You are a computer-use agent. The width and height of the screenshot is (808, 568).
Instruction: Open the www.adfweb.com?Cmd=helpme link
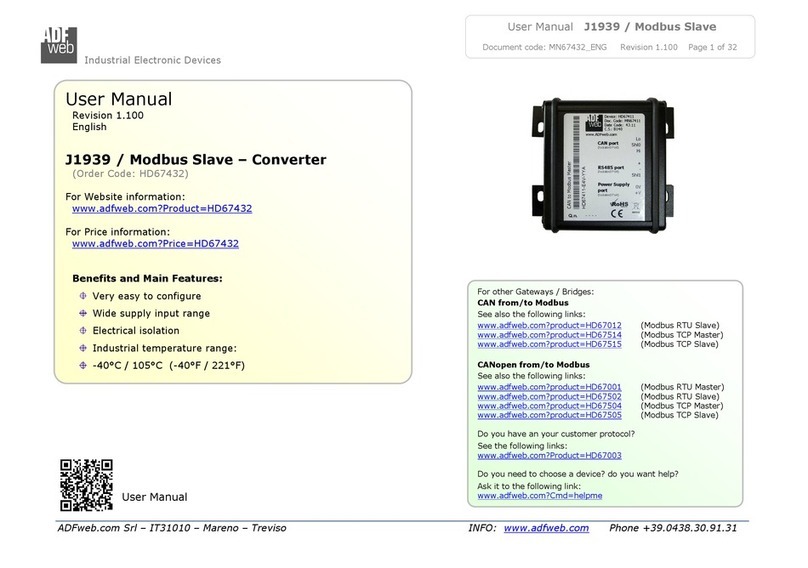click(540, 496)
